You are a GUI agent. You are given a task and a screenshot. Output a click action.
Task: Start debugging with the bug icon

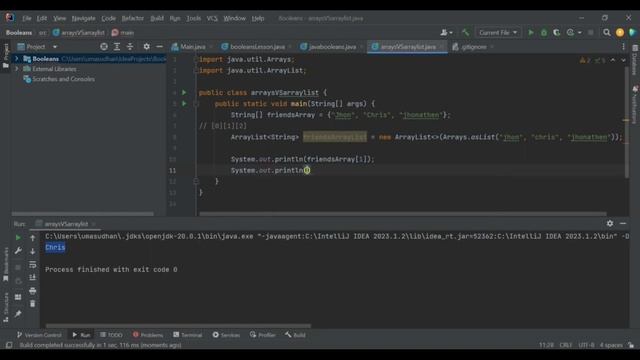544,32
